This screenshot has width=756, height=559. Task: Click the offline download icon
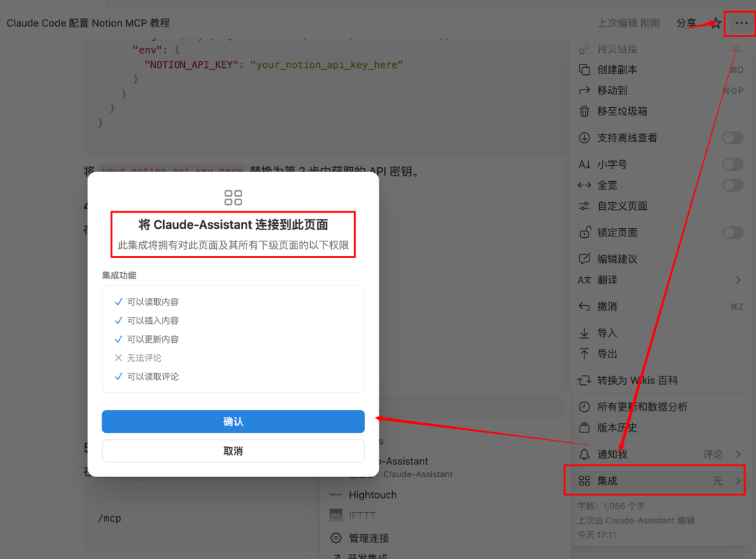pyautogui.click(x=584, y=138)
